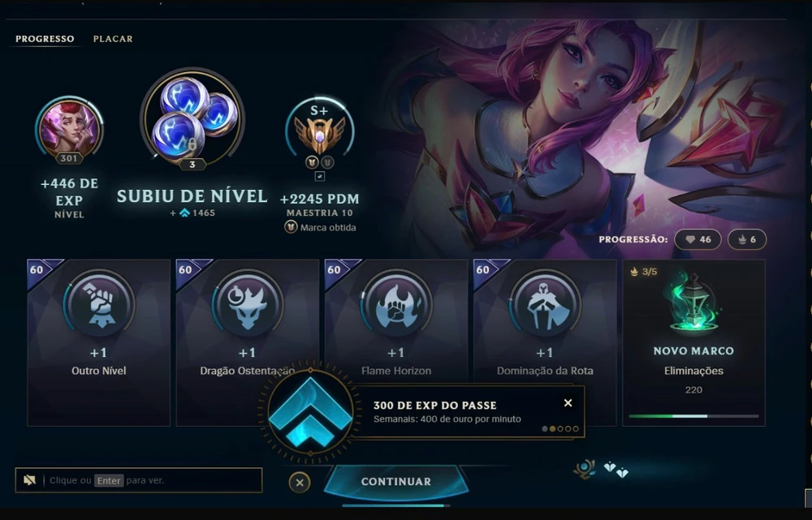Viewport: 812px width, 520px height.
Task: Dismiss the 300 de EXP do Passe notification
Action: coord(568,403)
